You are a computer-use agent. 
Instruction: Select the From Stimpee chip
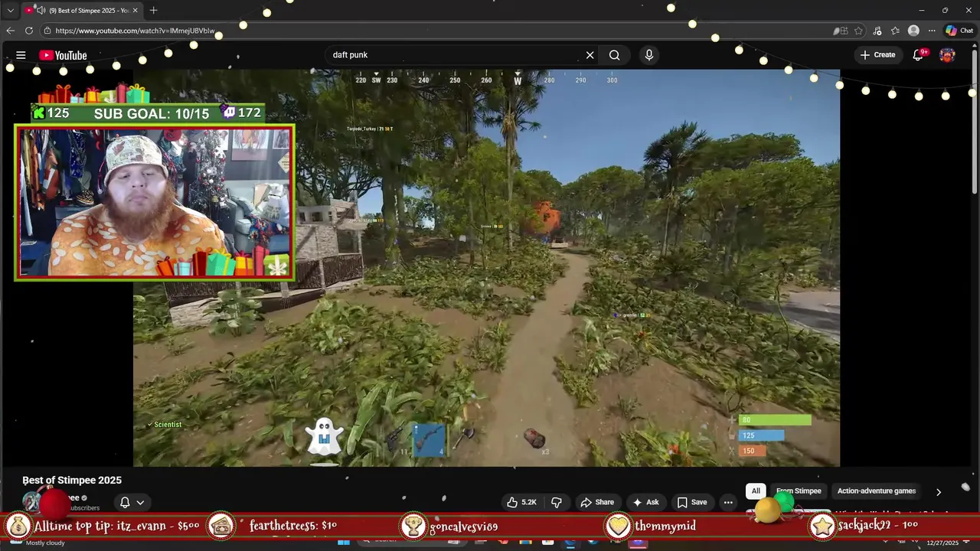799,491
